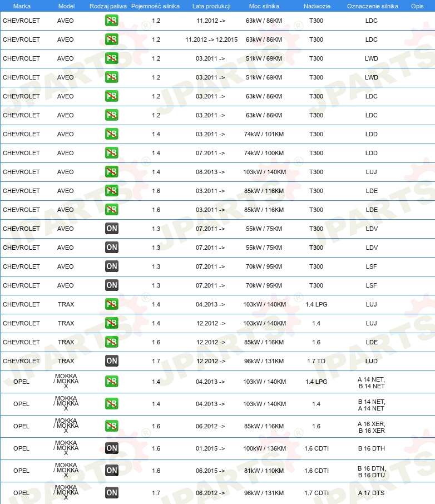Click petrol icon in AVEO 74kW / 101KM row

(112, 134)
